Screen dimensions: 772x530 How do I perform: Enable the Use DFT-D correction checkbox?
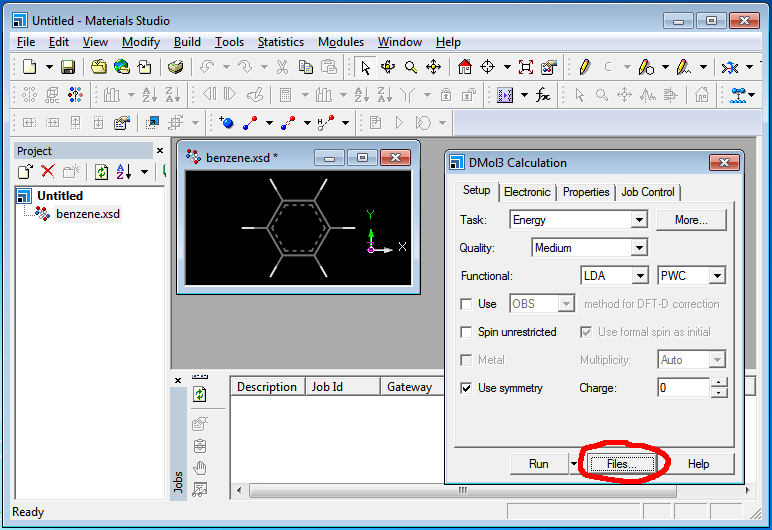coord(466,304)
